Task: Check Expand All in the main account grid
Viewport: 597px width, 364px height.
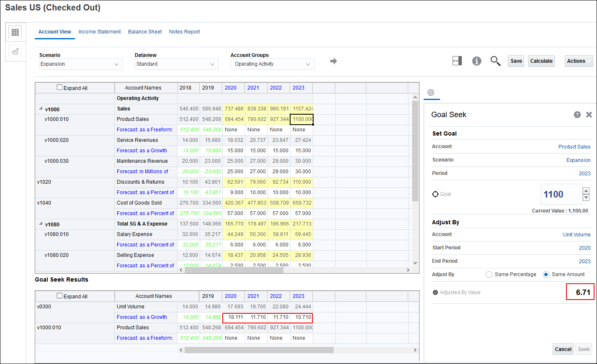Action: (x=59, y=88)
